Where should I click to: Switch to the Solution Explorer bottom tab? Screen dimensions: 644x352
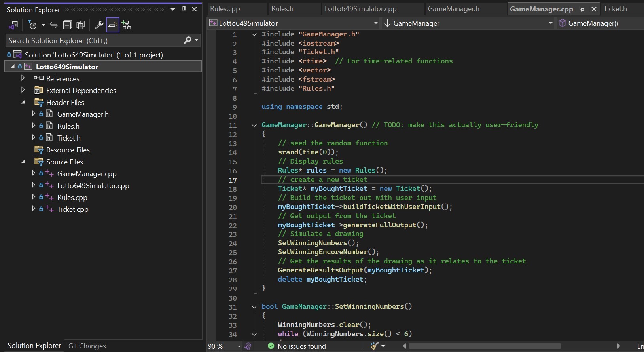click(34, 346)
